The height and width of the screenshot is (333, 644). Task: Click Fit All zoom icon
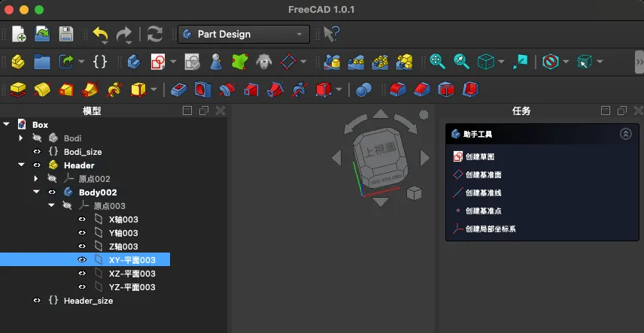pyautogui.click(x=437, y=62)
